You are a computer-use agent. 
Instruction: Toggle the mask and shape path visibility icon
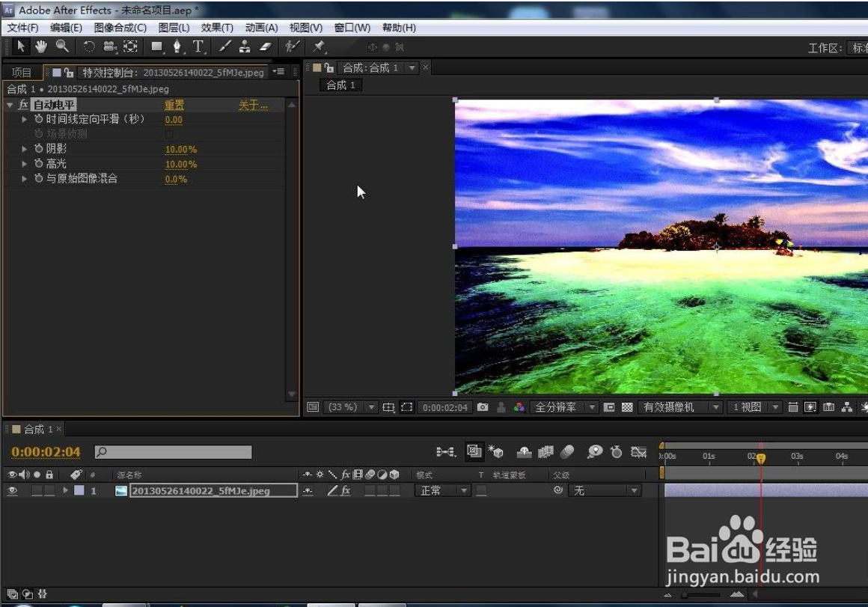pos(407,408)
